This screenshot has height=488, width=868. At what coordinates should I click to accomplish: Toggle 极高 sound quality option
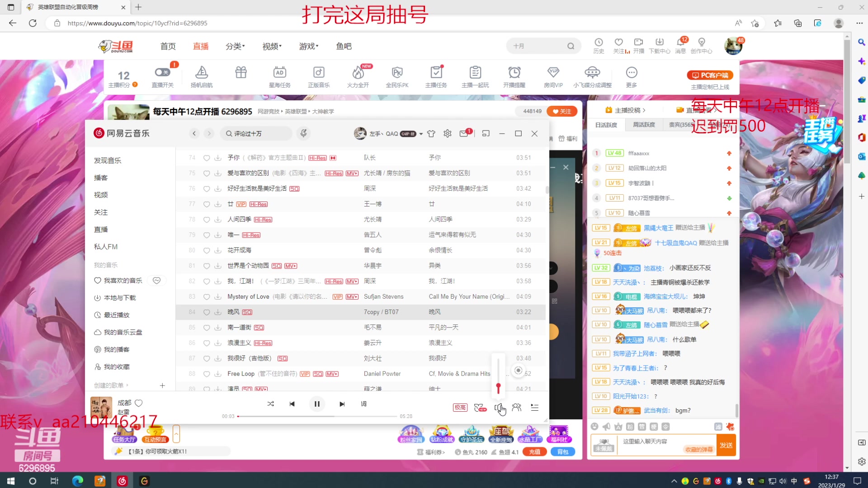point(460,408)
